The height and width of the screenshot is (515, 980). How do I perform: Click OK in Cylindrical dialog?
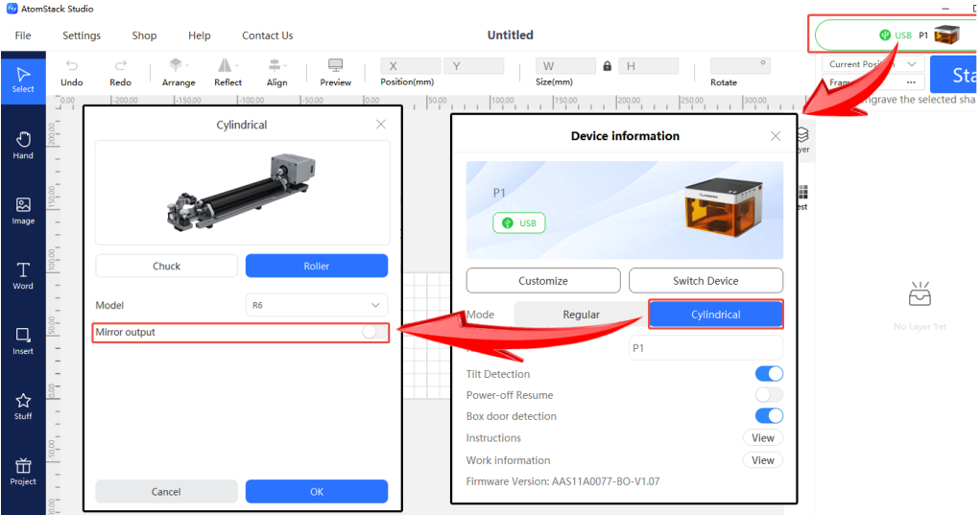(x=316, y=491)
